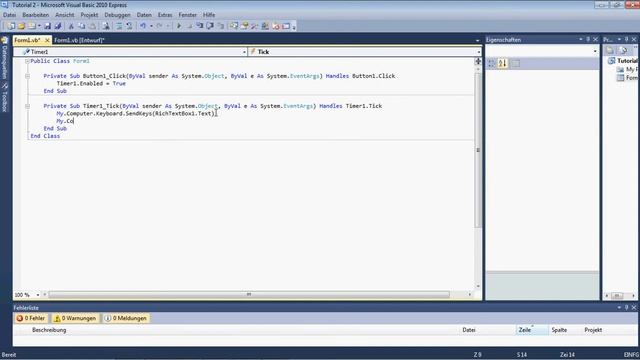Viewport: 640px width, 360px height.
Task: Open the Toolbox side tab
Action: coord(4,97)
